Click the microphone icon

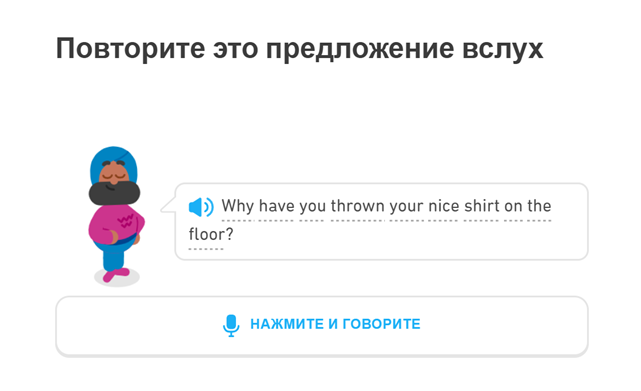[x=231, y=326]
